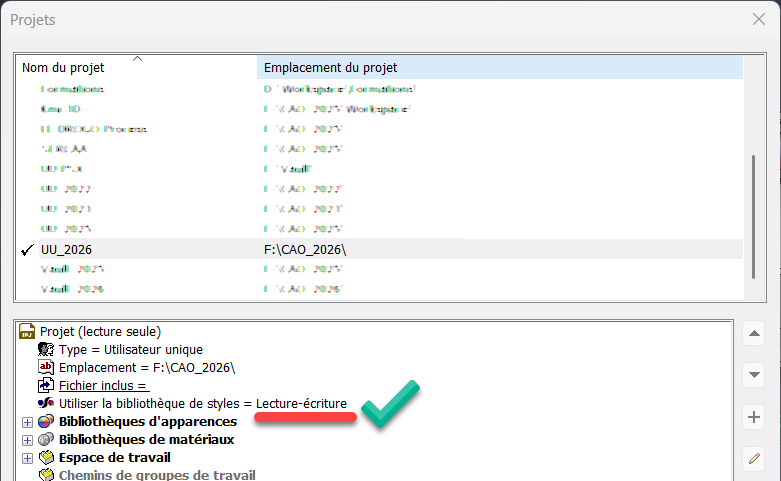Click the plus icon to add a path

point(755,417)
